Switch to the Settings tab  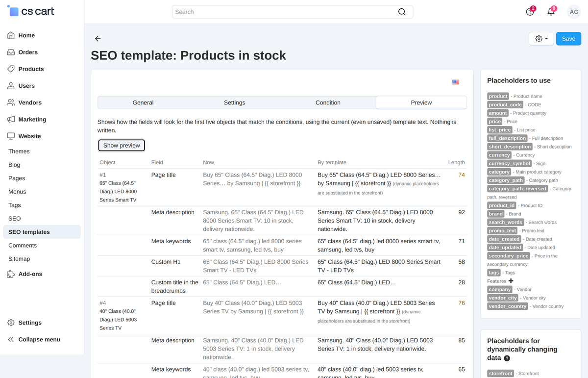pyautogui.click(x=235, y=102)
